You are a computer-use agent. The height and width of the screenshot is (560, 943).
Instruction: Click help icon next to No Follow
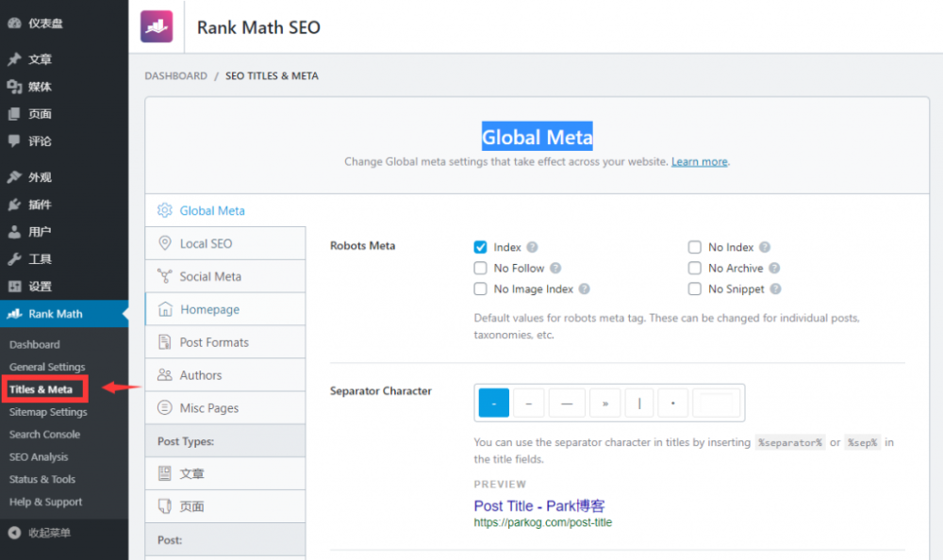click(555, 269)
